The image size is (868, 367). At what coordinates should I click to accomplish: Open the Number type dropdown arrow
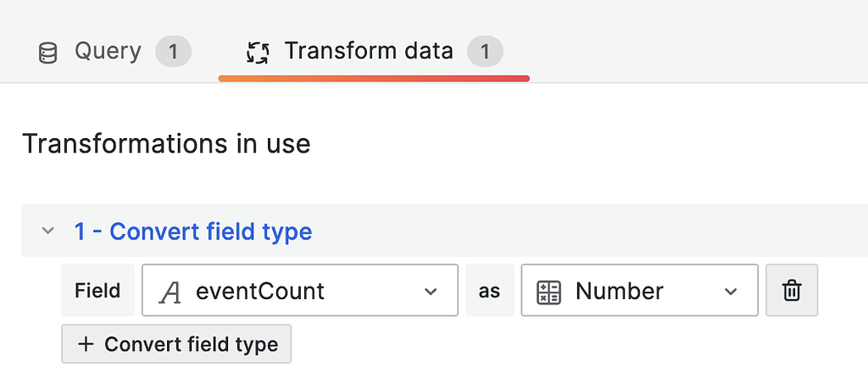click(731, 292)
